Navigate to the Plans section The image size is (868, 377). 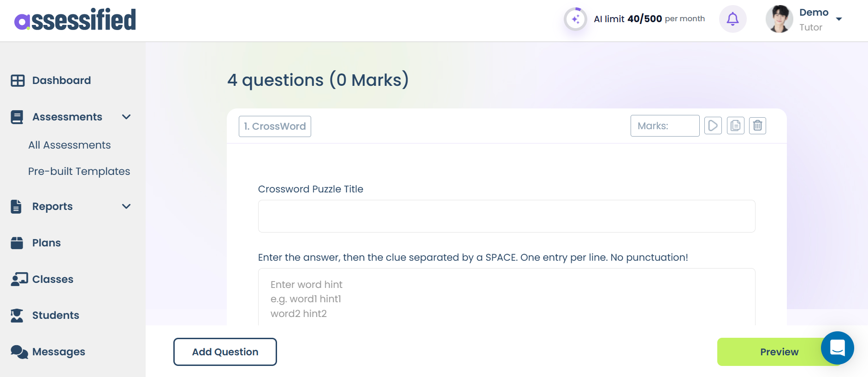pos(46,243)
